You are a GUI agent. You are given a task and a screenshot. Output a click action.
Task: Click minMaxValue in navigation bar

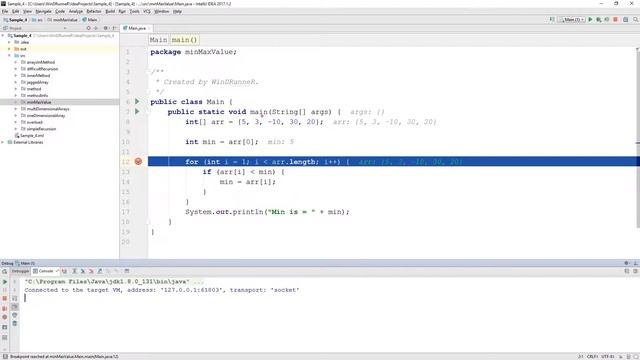click(x=62, y=20)
